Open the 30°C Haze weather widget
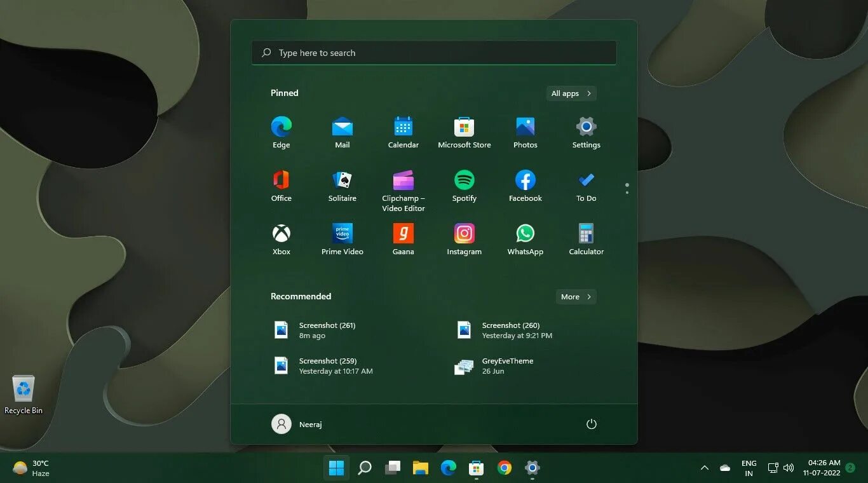868x483 pixels. [x=31, y=468]
